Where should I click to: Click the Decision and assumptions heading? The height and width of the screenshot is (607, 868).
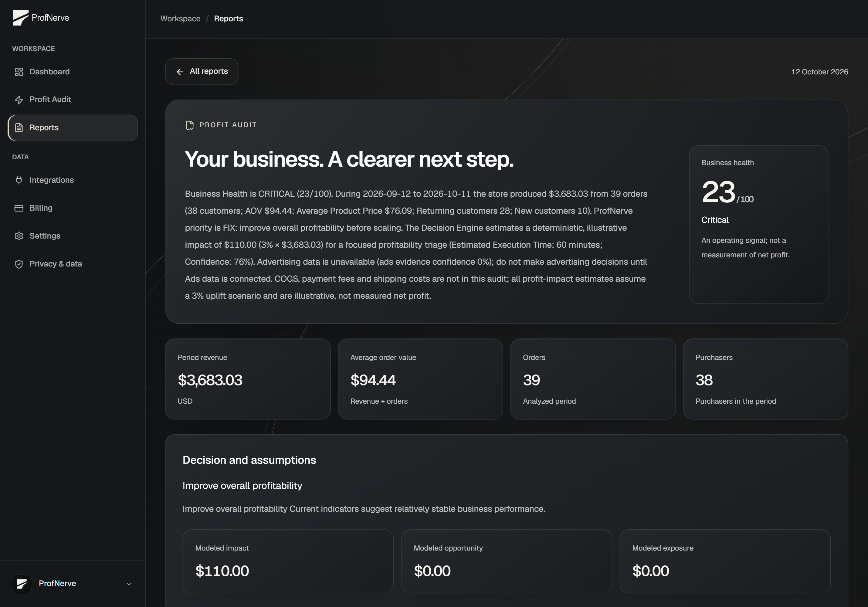pos(249,460)
